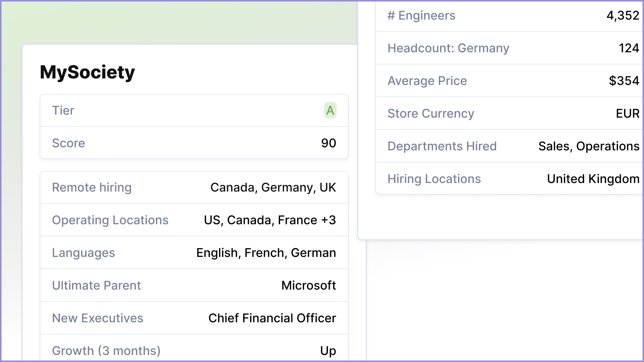Click the Store Currency label
Image resolution: width=644 pixels, height=362 pixels.
[x=431, y=113]
